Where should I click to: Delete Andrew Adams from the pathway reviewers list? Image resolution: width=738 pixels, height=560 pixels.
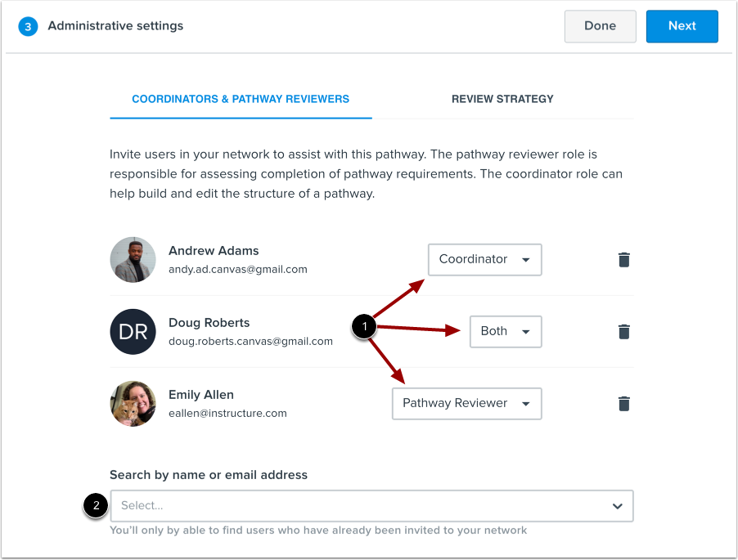624,259
